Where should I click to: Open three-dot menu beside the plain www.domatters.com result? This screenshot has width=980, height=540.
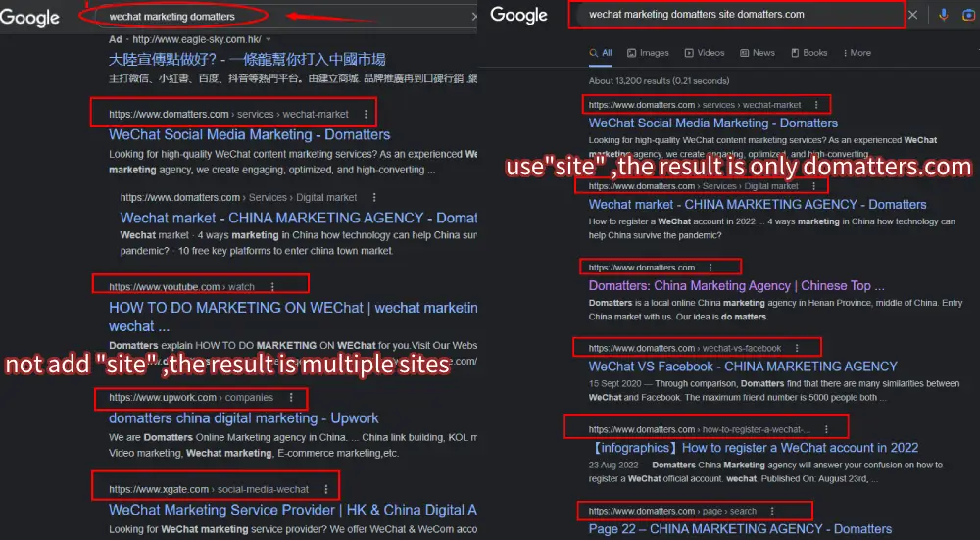710,268
